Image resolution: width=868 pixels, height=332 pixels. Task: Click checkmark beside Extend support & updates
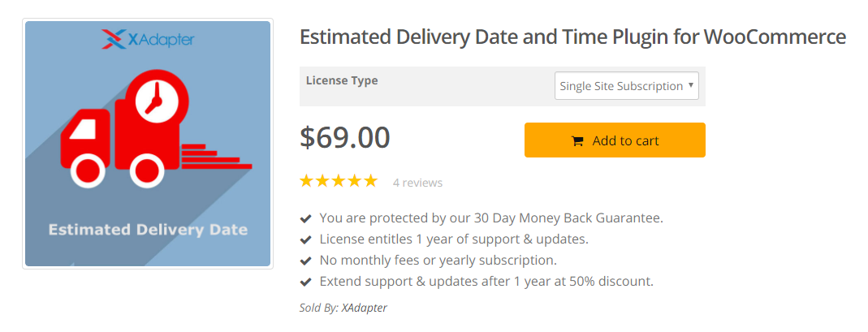pyautogui.click(x=305, y=282)
